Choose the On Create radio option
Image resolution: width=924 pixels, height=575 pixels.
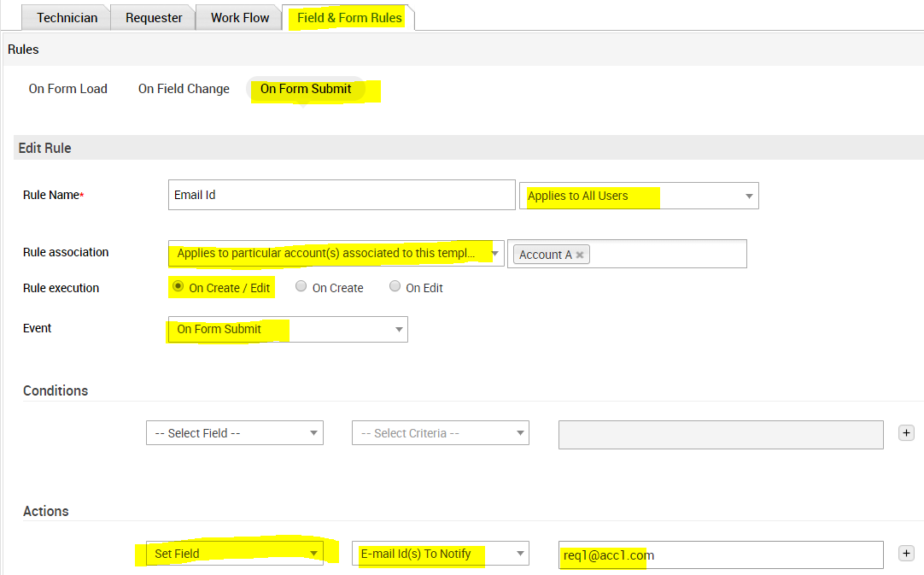[301, 287]
